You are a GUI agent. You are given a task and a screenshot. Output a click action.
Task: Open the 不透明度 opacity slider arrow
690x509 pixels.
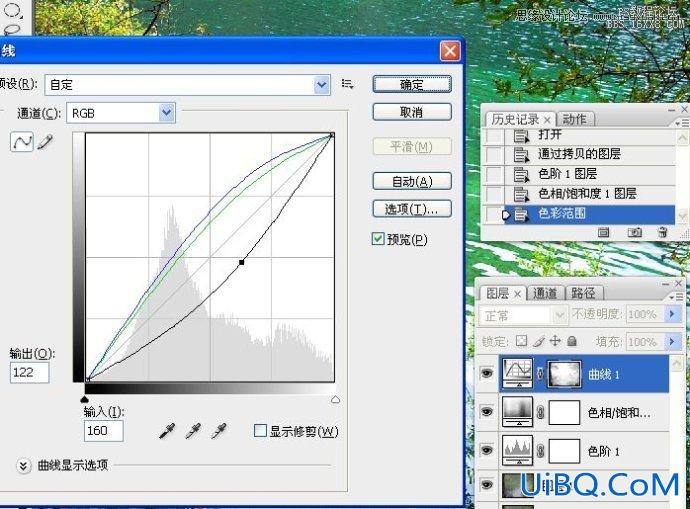click(x=672, y=314)
